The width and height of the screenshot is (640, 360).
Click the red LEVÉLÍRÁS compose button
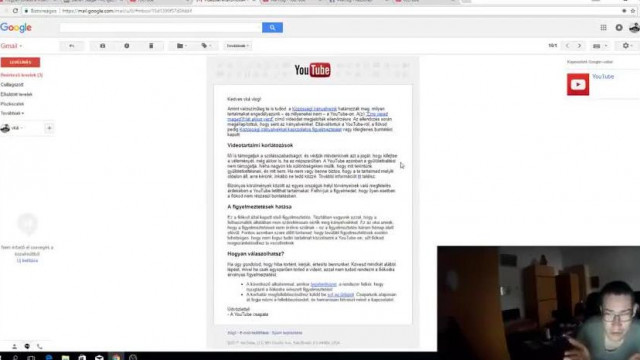click(20, 62)
